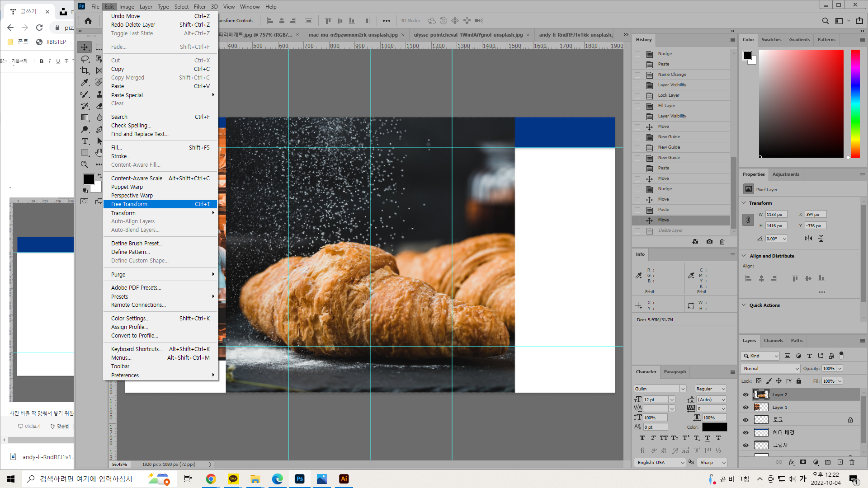Create new group folder icon in Layers
868x488 pixels.
828,462
